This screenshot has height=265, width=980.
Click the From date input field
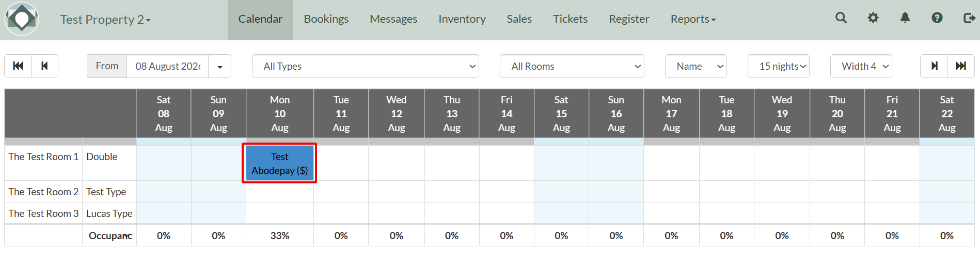click(168, 66)
